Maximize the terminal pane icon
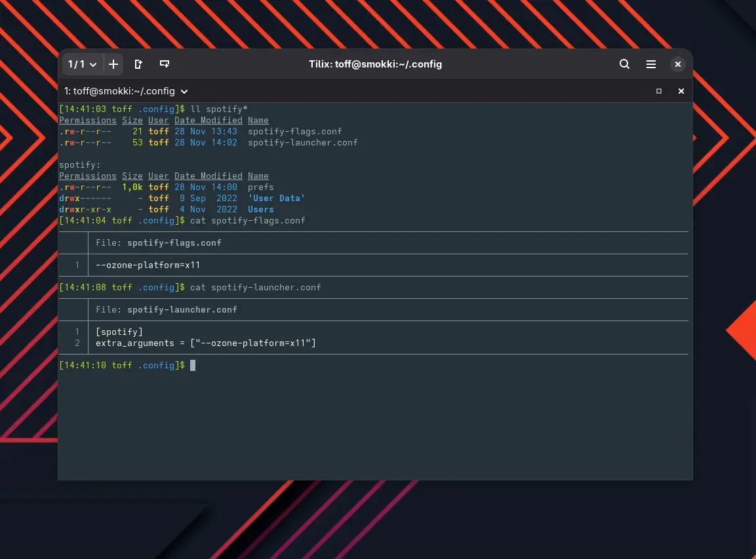Viewport: 756px width, 559px height. (x=659, y=92)
